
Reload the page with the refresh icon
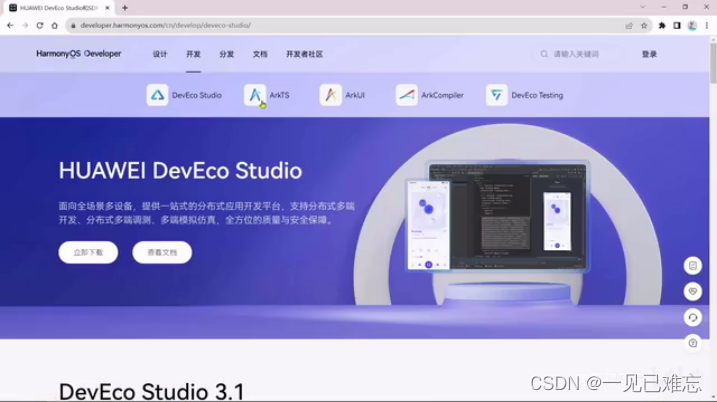tap(40, 26)
